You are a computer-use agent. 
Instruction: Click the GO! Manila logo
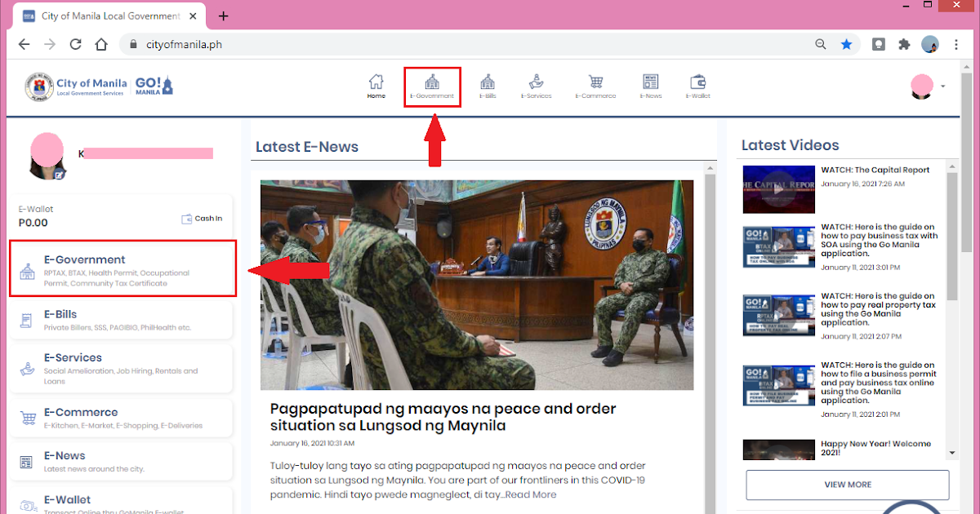point(153,85)
